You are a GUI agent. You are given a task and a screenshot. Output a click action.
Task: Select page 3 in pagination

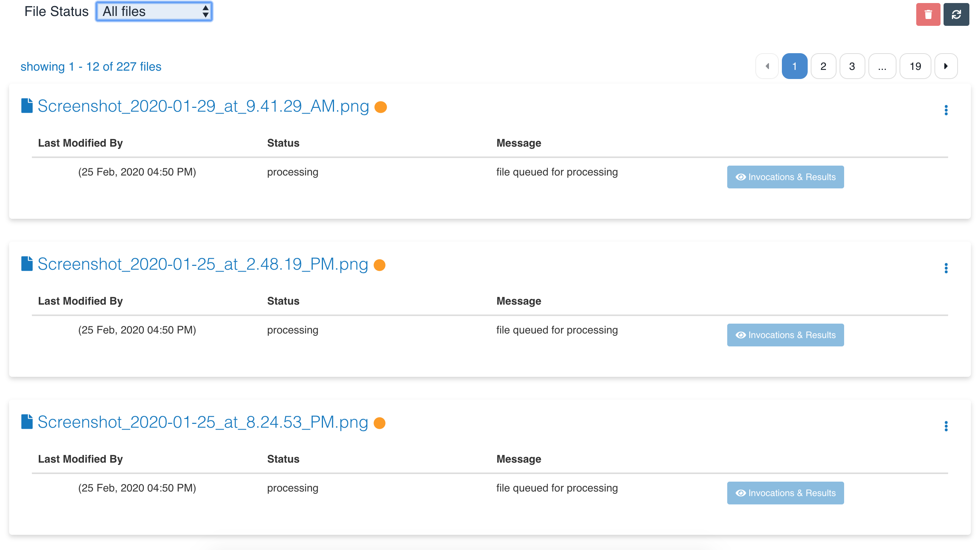(852, 66)
